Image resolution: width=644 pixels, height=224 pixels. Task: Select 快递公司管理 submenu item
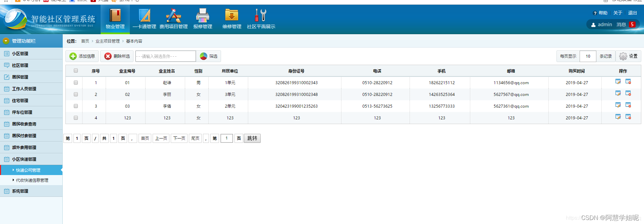[x=31, y=170]
